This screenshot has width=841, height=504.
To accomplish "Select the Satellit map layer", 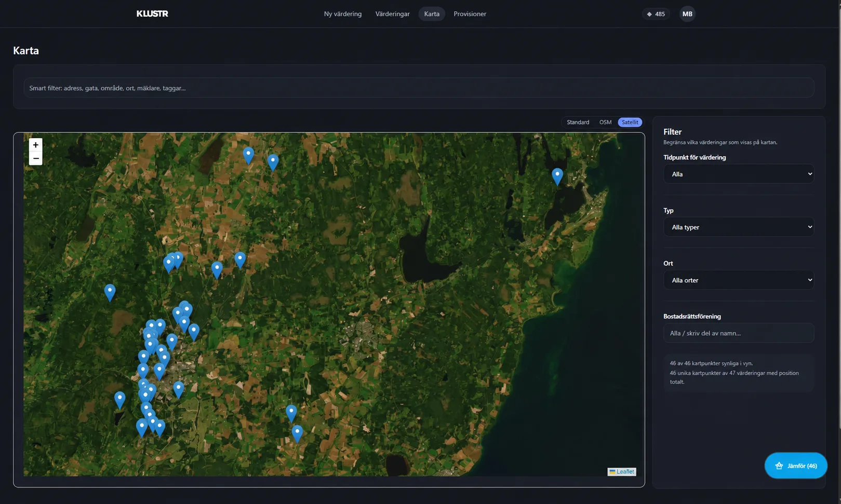I will [630, 122].
